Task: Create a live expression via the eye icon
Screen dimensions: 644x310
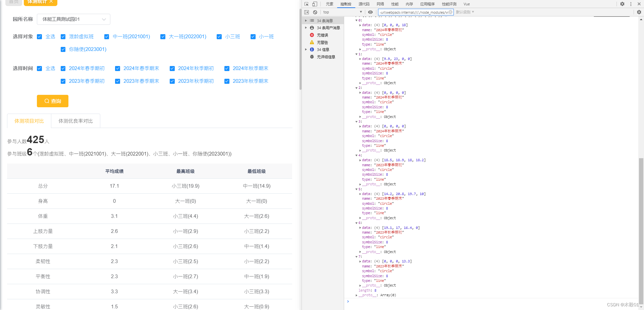Action: pyautogui.click(x=370, y=12)
